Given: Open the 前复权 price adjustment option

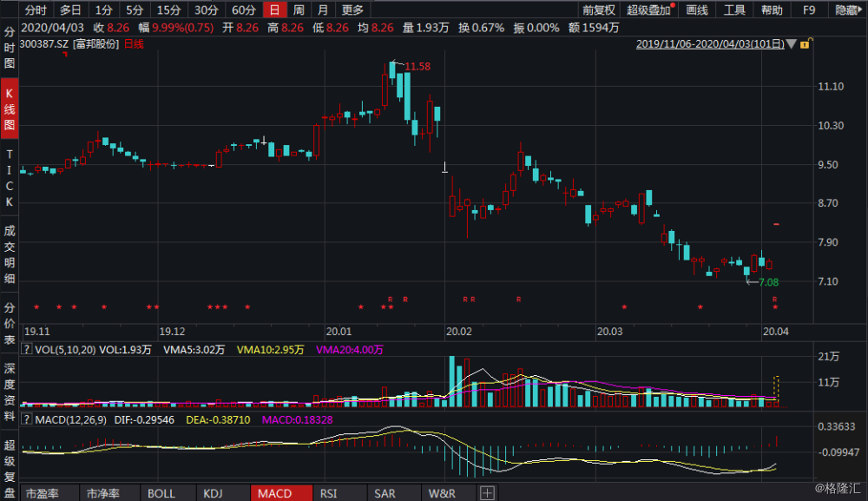Looking at the screenshot, I should pyautogui.click(x=598, y=10).
